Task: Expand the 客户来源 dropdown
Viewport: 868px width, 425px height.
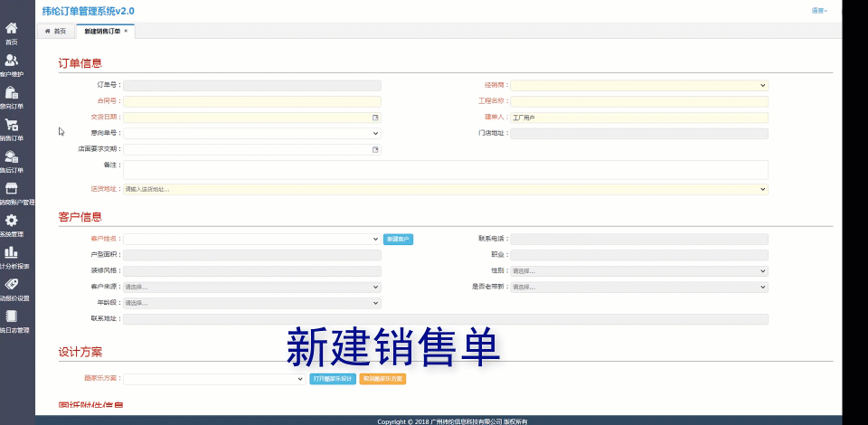Action: pyautogui.click(x=376, y=288)
